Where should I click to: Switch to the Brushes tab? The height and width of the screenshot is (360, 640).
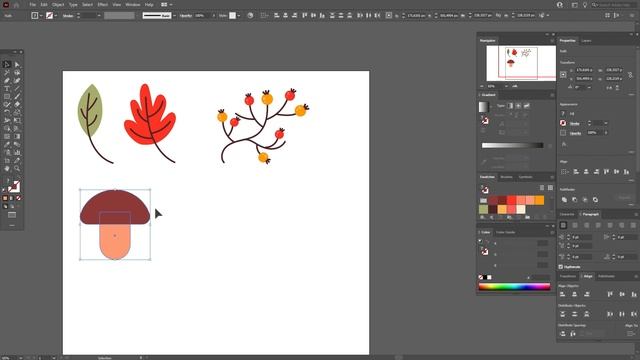coord(506,177)
